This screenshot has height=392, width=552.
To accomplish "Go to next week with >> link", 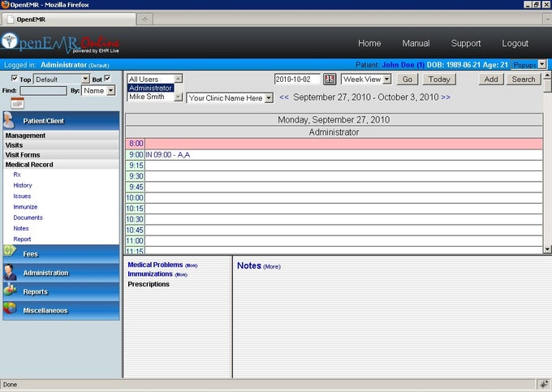I will click(446, 97).
